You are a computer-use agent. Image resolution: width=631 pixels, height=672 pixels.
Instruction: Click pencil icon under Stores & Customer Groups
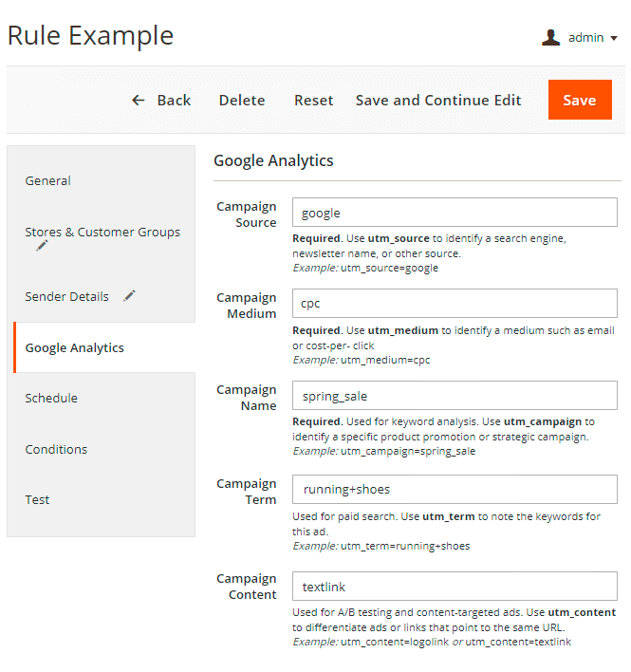(42, 246)
